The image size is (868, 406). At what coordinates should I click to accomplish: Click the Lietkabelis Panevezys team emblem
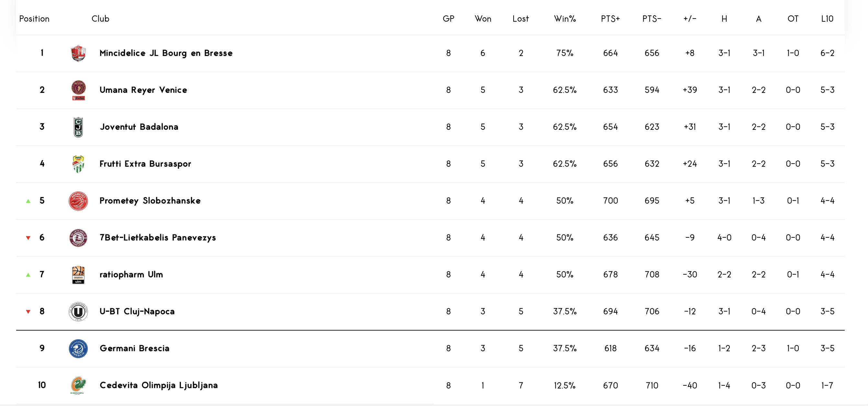tap(78, 238)
